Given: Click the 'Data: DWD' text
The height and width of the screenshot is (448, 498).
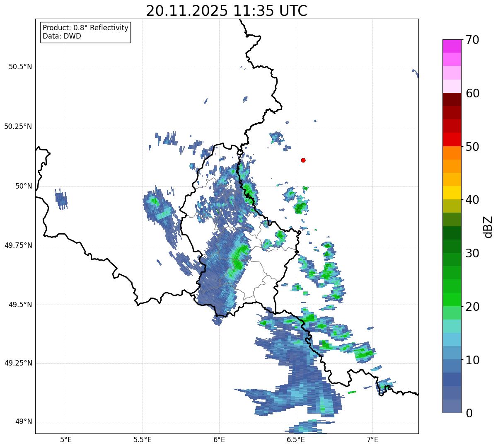Looking at the screenshot, I should click(62, 36).
